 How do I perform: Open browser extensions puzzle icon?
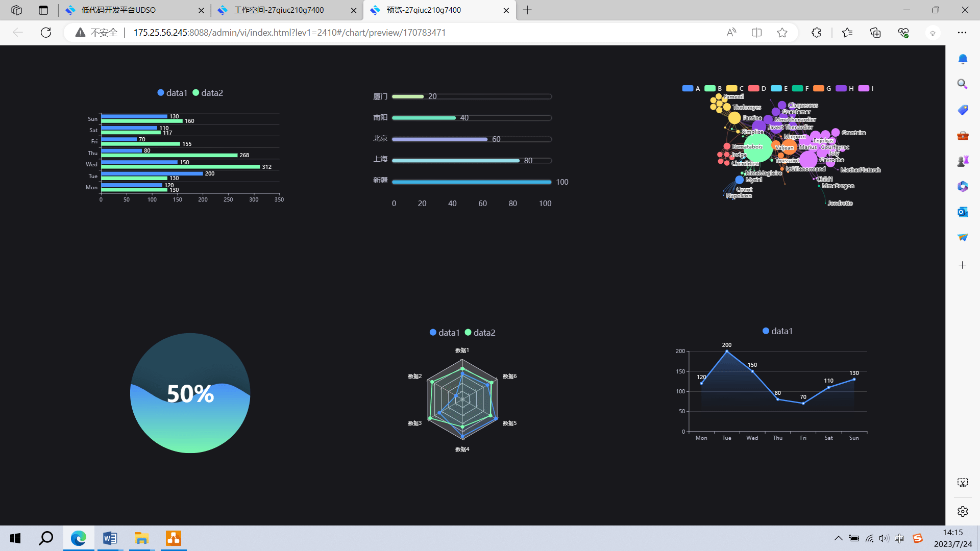[816, 33]
